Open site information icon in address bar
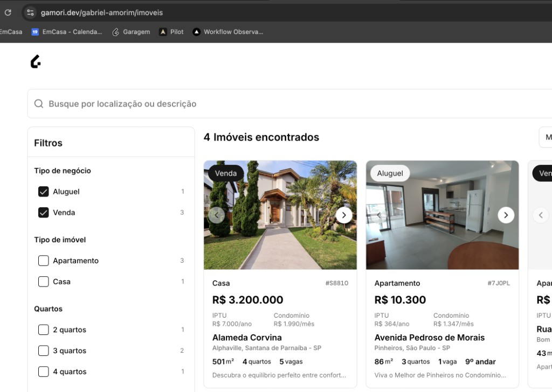The width and height of the screenshot is (552, 392). tap(31, 13)
